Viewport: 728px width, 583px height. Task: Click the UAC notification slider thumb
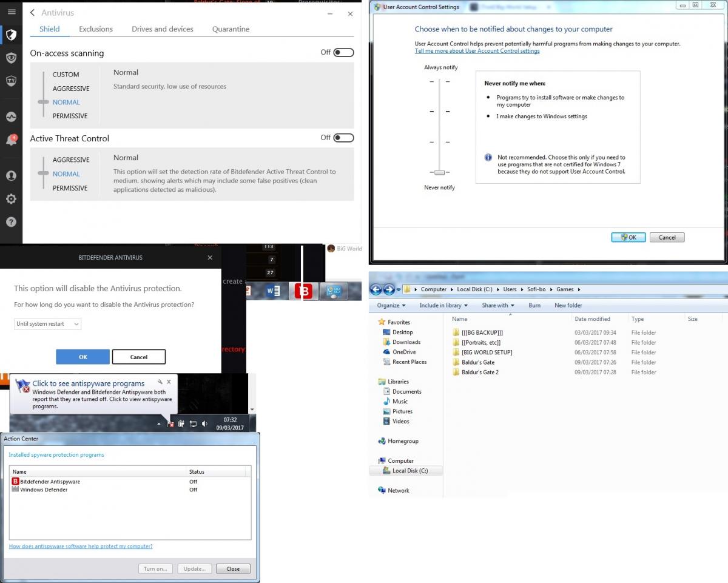pos(439,173)
